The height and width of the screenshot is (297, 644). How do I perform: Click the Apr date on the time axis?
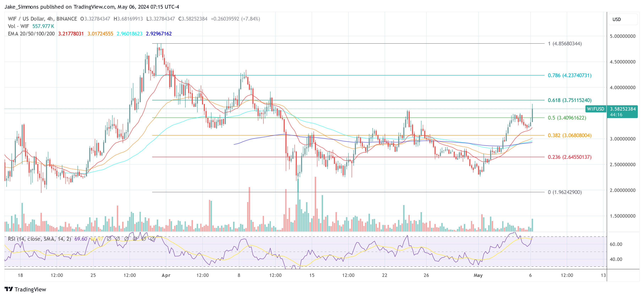(166, 275)
